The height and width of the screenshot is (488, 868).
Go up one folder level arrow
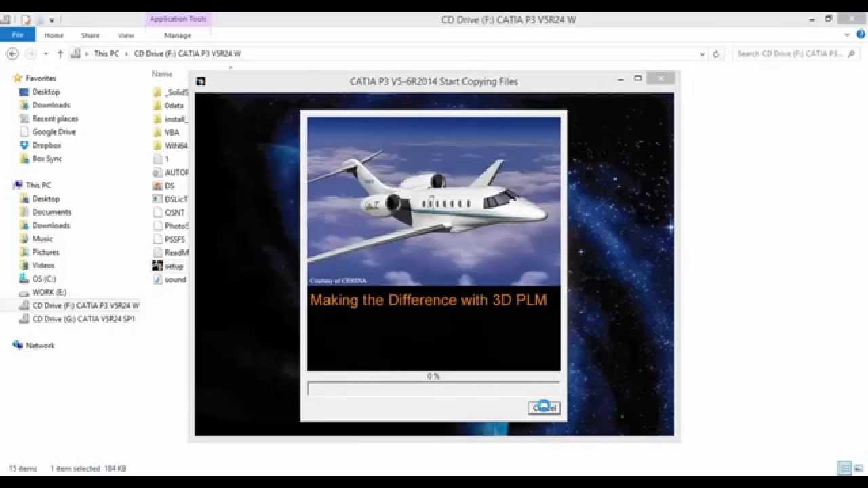click(60, 54)
